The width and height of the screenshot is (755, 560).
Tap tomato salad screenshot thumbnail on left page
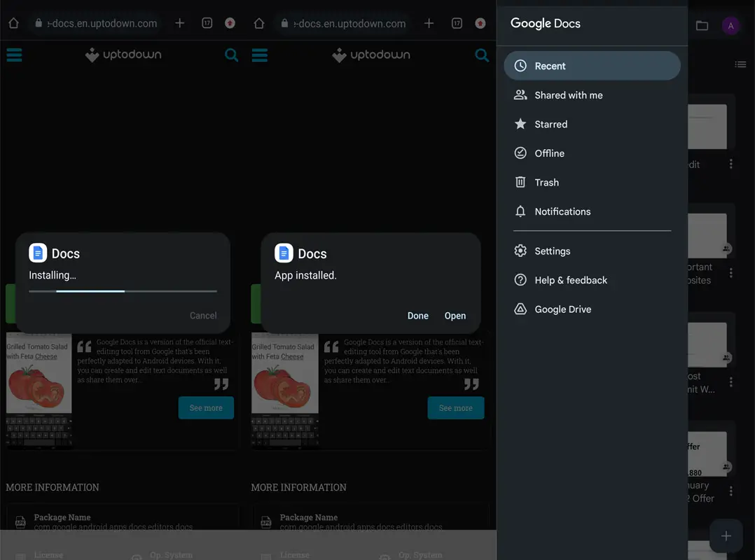39,391
